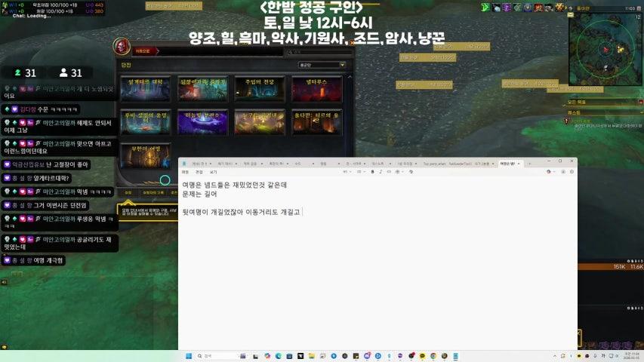Open the dungeon thumbnail below 주입의 전당

[259, 122]
